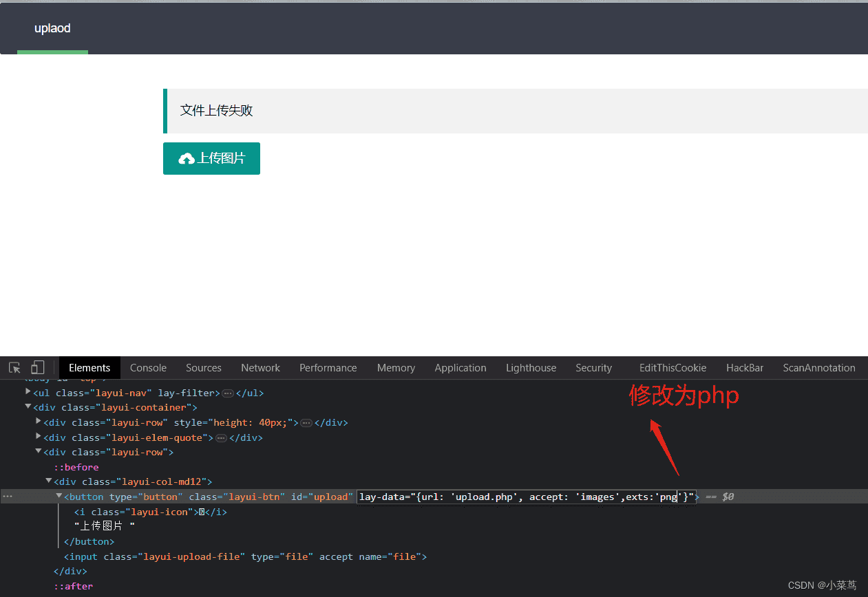This screenshot has height=597, width=868.
Task: Switch to the Console tab
Action: coord(148,368)
